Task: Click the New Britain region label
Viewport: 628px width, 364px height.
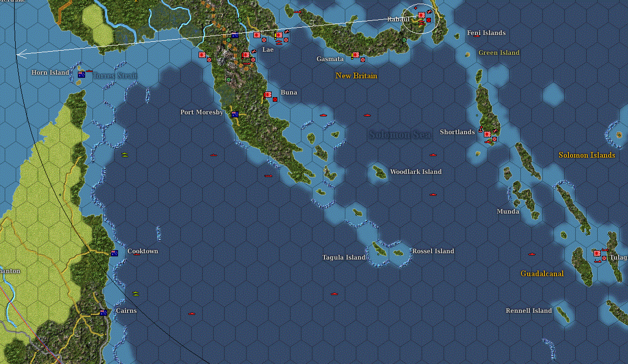Action: [356, 76]
